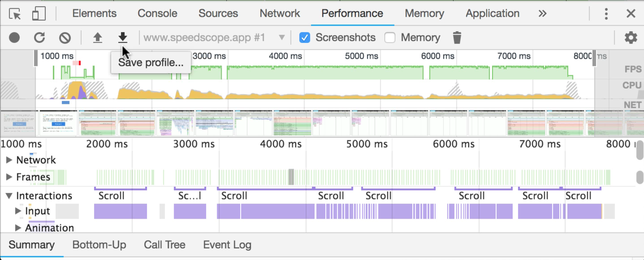
Task: Toggle the device toolbar icon
Action: tap(39, 14)
